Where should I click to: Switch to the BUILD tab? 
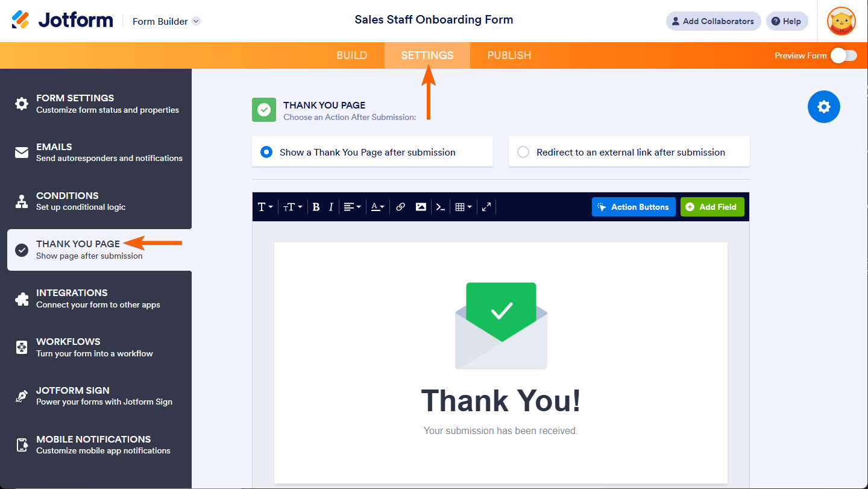pos(351,55)
